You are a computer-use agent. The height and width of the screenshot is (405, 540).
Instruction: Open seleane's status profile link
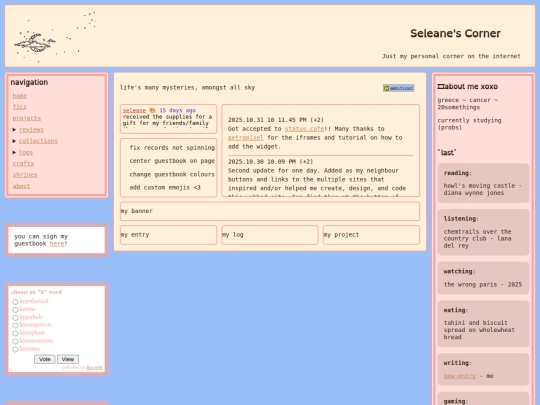pyautogui.click(x=134, y=110)
